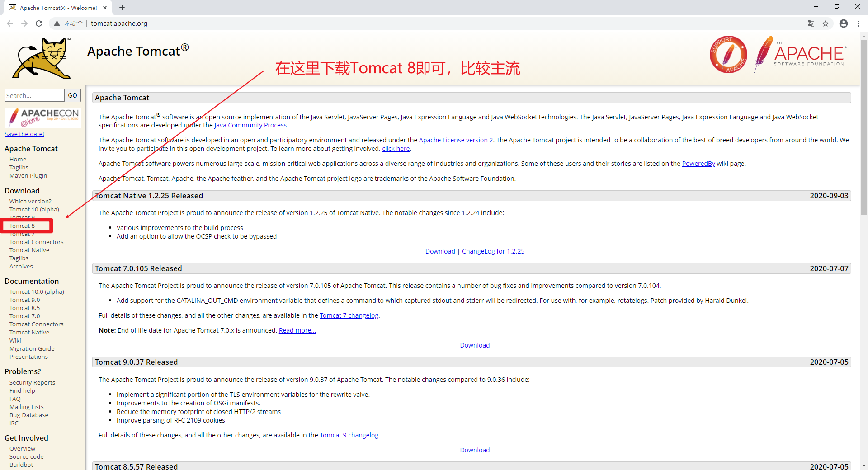Open the Maven Plugin link
Image resolution: width=868 pixels, height=470 pixels.
pyautogui.click(x=28, y=175)
